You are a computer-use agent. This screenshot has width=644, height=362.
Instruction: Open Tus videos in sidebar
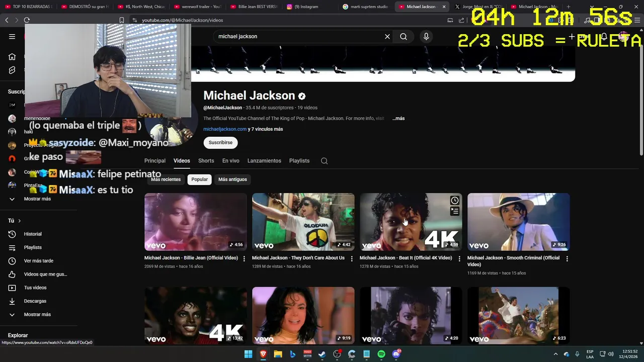pyautogui.click(x=35, y=288)
